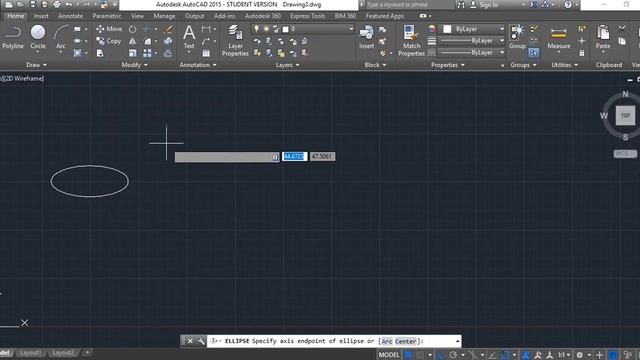Image resolution: width=640 pixels, height=360 pixels.
Task: Select the Polyline tool
Action: (x=13, y=38)
